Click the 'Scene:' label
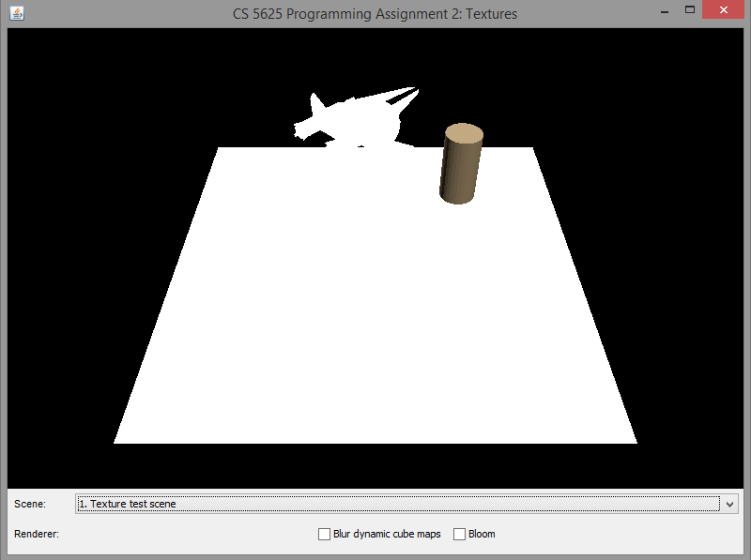 (30, 504)
